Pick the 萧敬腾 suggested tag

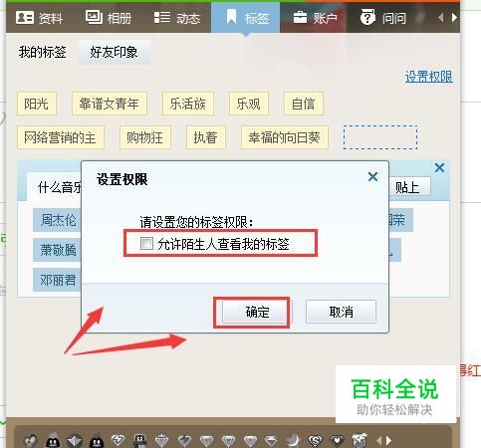click(x=57, y=250)
